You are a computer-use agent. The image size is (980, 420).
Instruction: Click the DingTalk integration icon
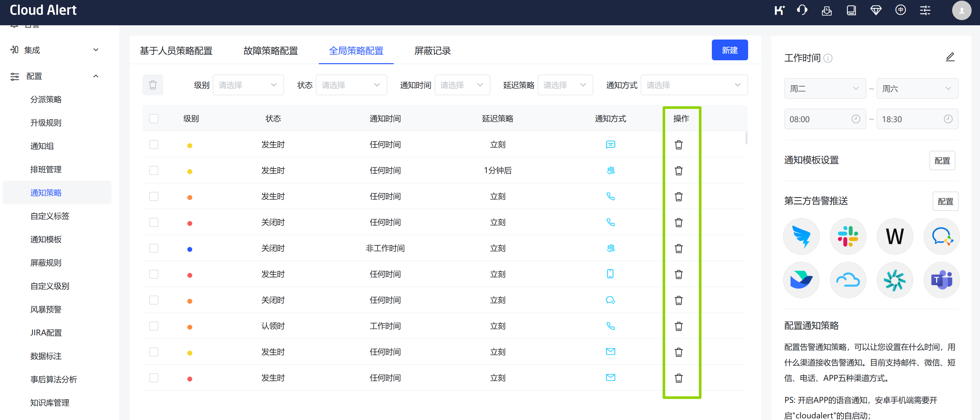[801, 236]
